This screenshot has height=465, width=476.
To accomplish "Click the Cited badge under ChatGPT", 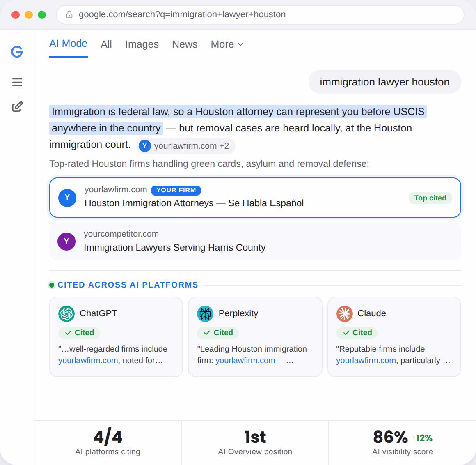I will 79,333.
